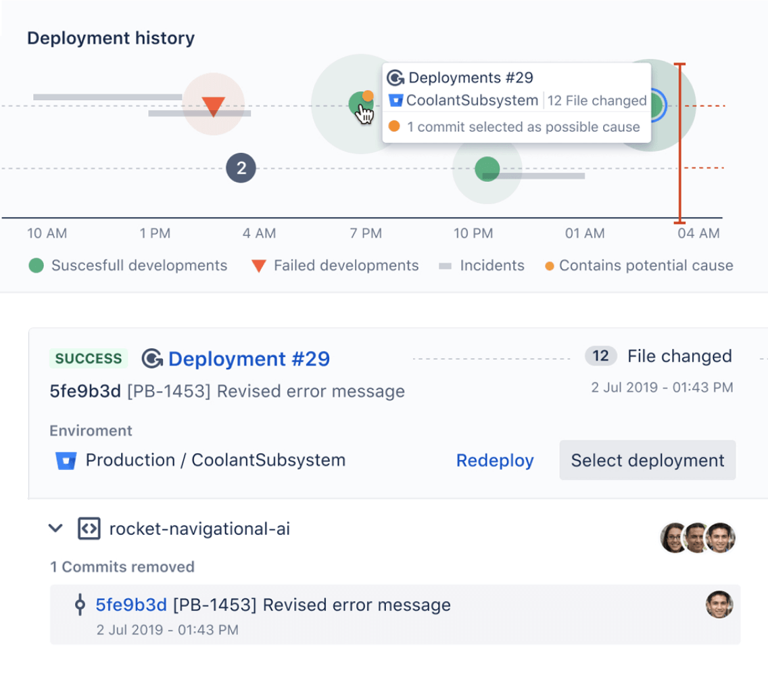Click the red incident range marker on the timeline
Image resolution: width=768 pixels, height=700 pixels.
tap(680, 141)
